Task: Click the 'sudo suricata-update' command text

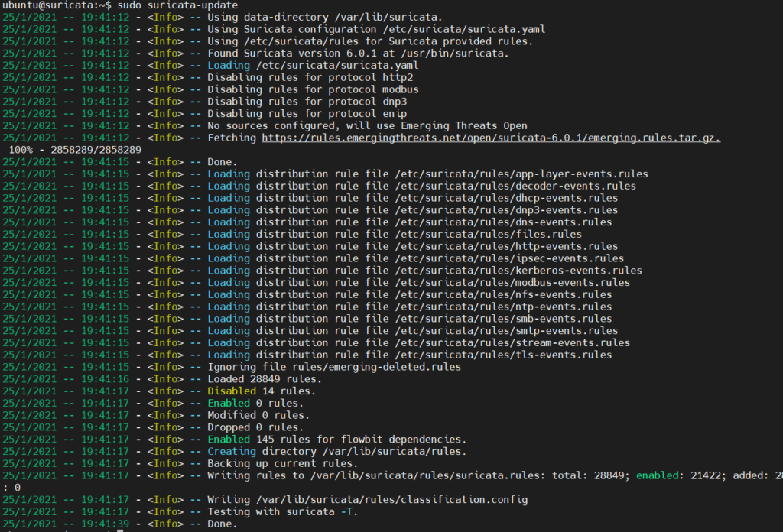Action: click(x=177, y=5)
